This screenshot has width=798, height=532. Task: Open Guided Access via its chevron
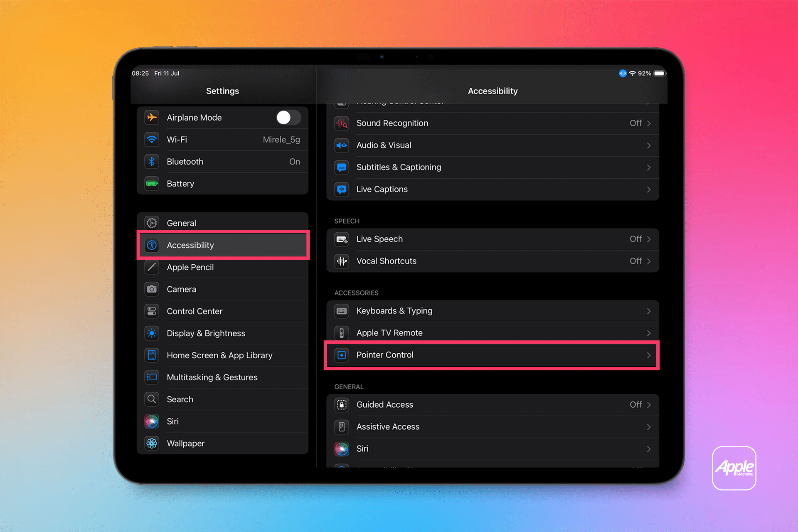(x=649, y=405)
